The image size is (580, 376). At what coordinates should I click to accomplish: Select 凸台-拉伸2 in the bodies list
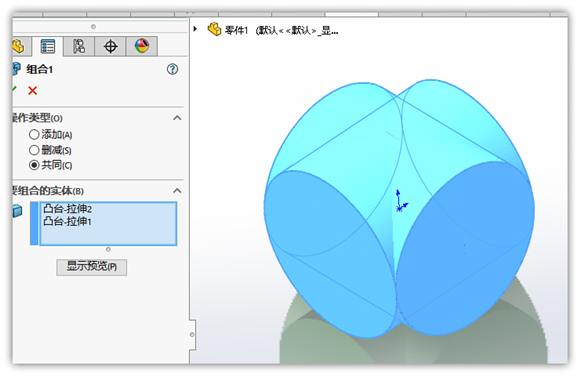click(67, 209)
